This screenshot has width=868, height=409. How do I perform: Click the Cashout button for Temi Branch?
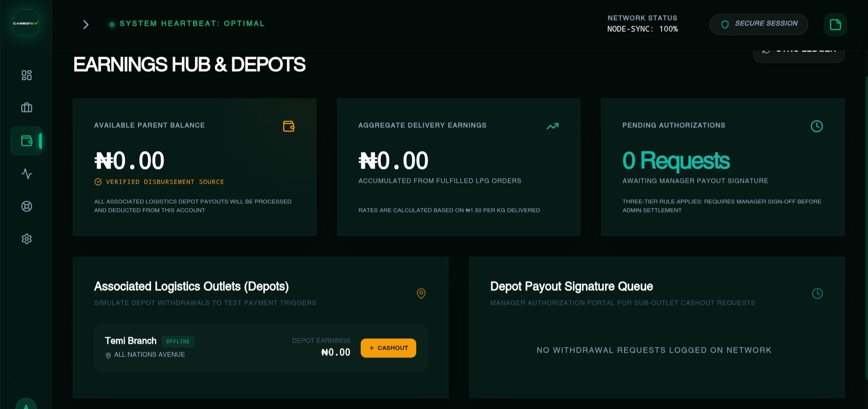pos(388,348)
